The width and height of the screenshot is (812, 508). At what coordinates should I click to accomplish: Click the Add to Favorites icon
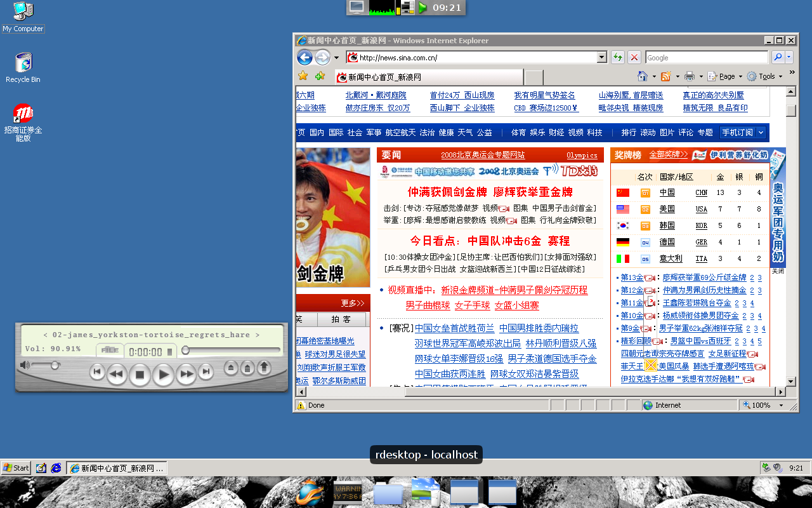click(320, 76)
